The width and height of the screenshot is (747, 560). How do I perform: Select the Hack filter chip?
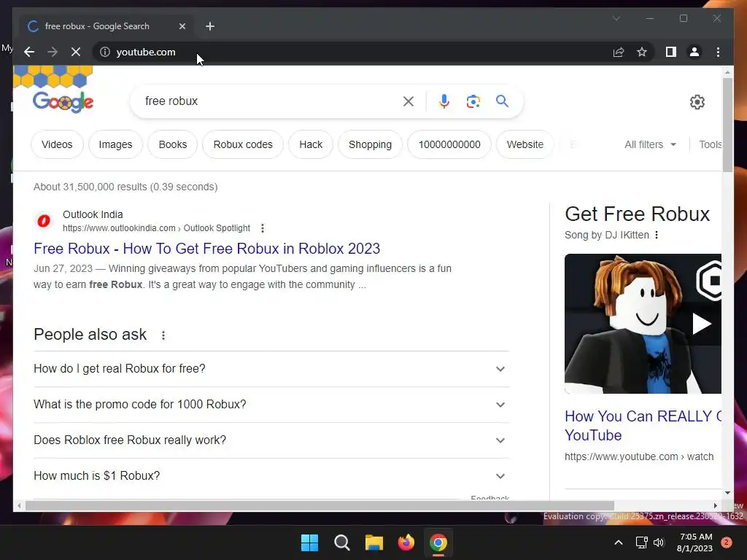311,144
